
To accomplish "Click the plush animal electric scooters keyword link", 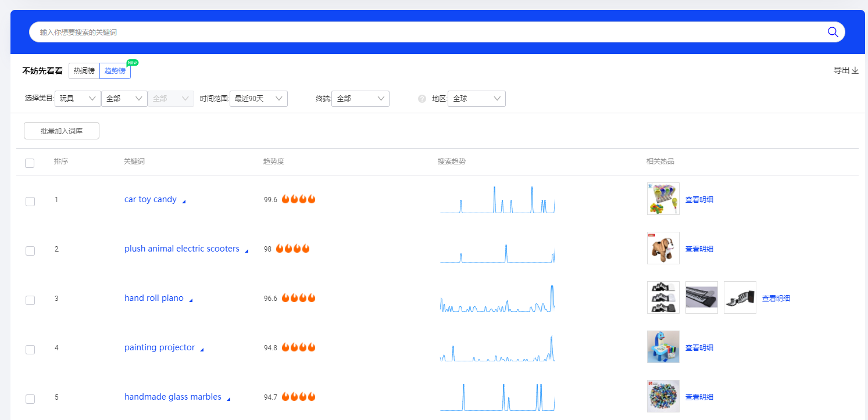I will (x=181, y=248).
